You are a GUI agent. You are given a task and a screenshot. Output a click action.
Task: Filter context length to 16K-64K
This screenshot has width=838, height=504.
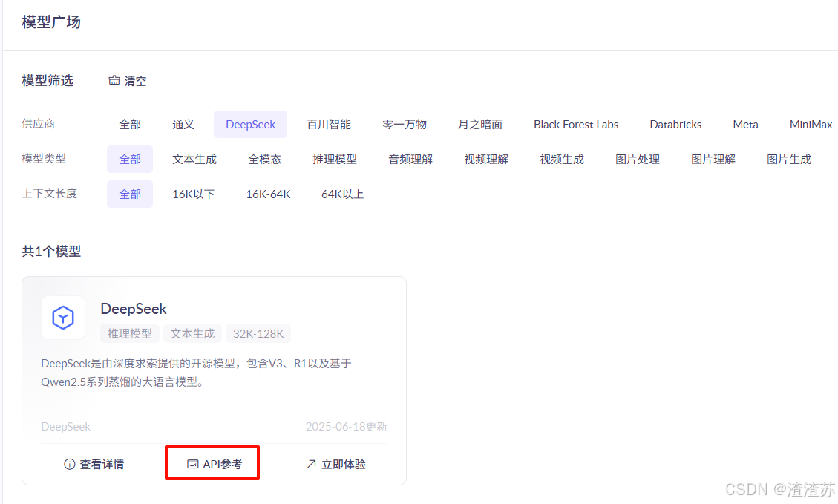point(268,194)
